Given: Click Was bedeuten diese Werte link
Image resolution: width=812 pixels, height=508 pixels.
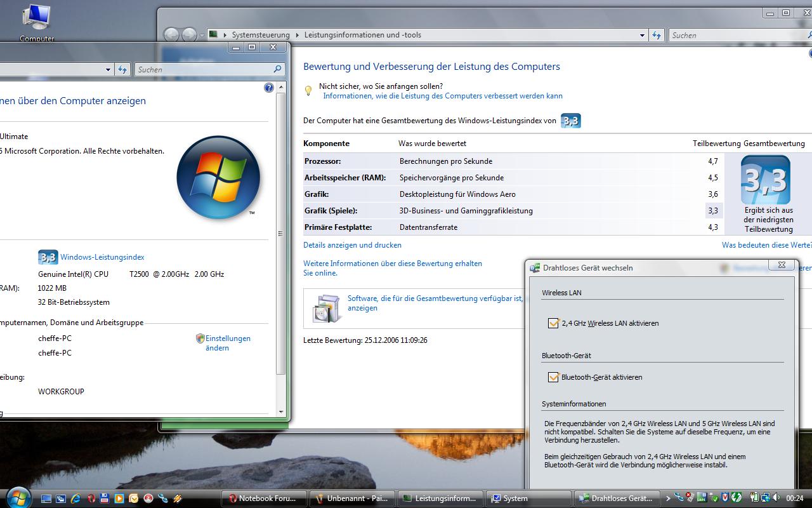Looking at the screenshot, I should pos(766,245).
